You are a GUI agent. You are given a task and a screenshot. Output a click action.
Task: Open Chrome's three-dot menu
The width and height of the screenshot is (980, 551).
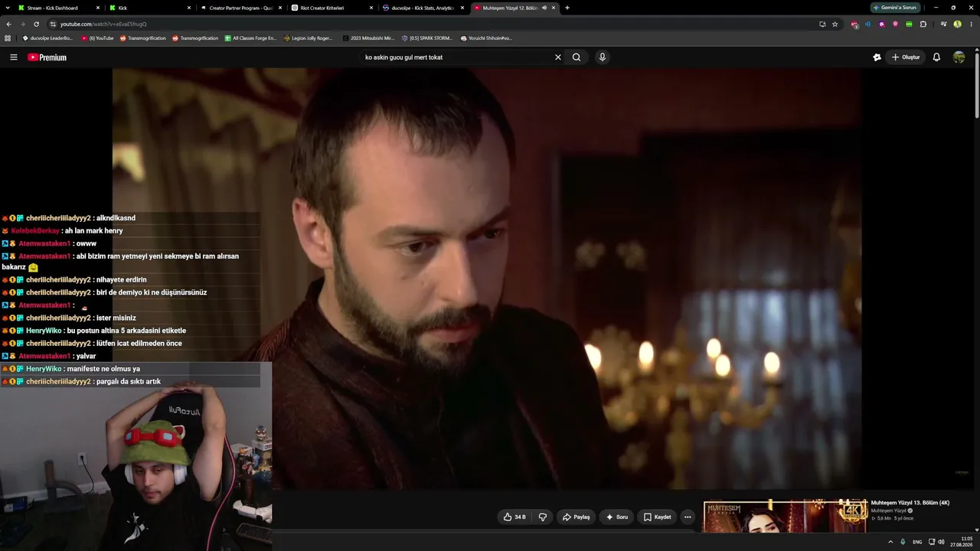[x=971, y=24]
